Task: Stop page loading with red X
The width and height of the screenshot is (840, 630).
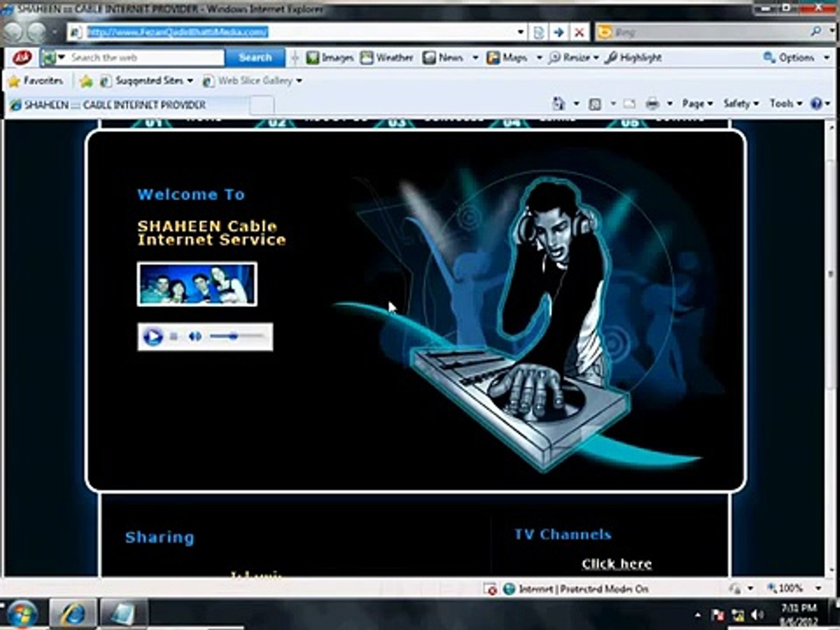Action: (579, 32)
